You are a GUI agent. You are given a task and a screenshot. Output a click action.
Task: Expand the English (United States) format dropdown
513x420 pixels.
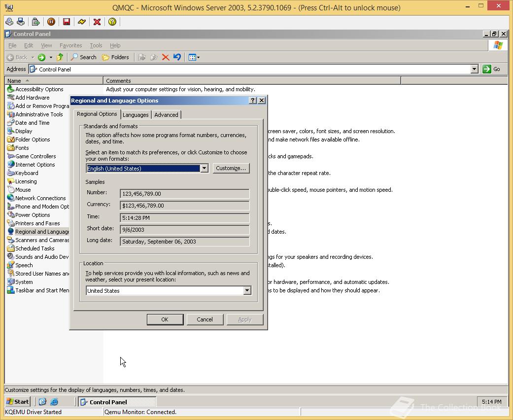coord(204,168)
